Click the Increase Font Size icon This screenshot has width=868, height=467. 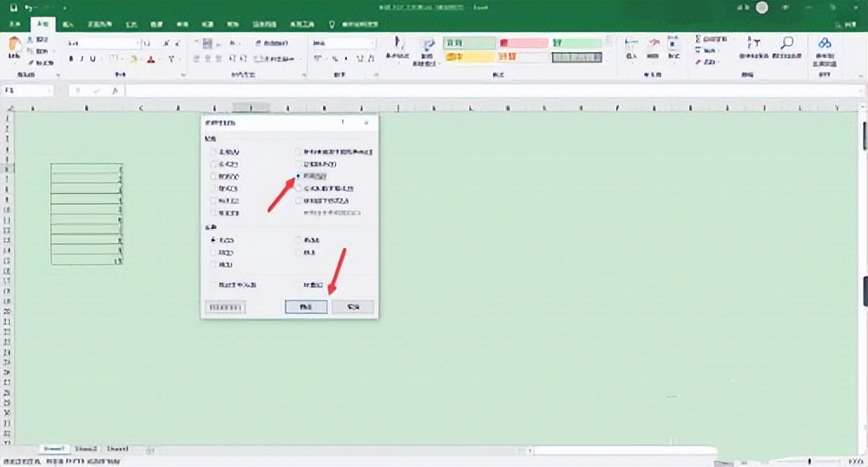click(x=166, y=43)
